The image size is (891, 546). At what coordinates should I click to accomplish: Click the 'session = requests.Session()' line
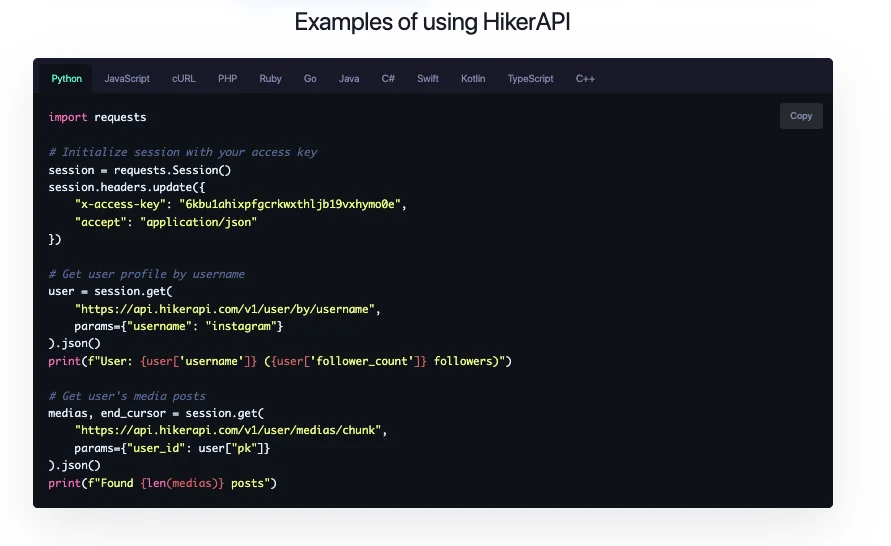coord(140,170)
